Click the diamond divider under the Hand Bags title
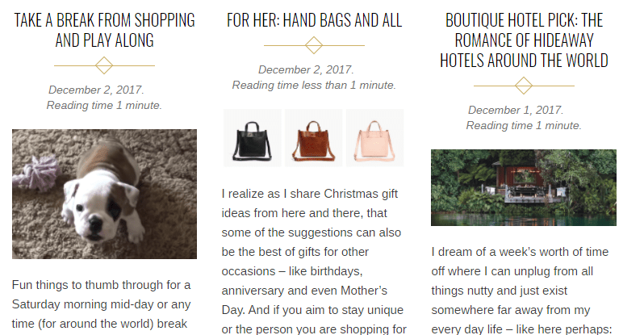This screenshot has height=335, width=644. click(314, 45)
